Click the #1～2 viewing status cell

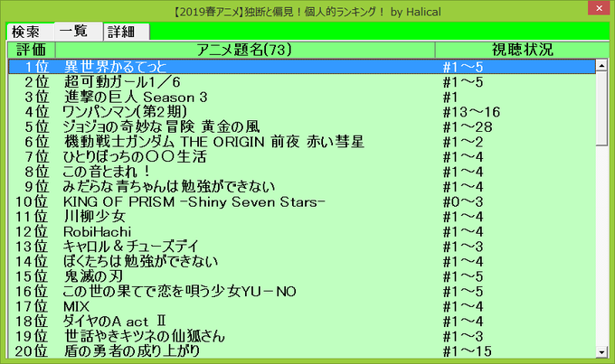click(463, 142)
